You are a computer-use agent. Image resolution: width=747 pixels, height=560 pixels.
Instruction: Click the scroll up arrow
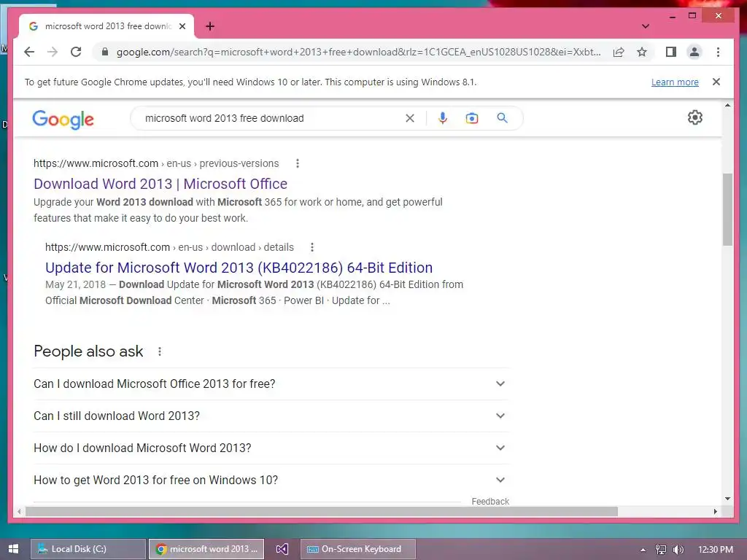point(727,105)
